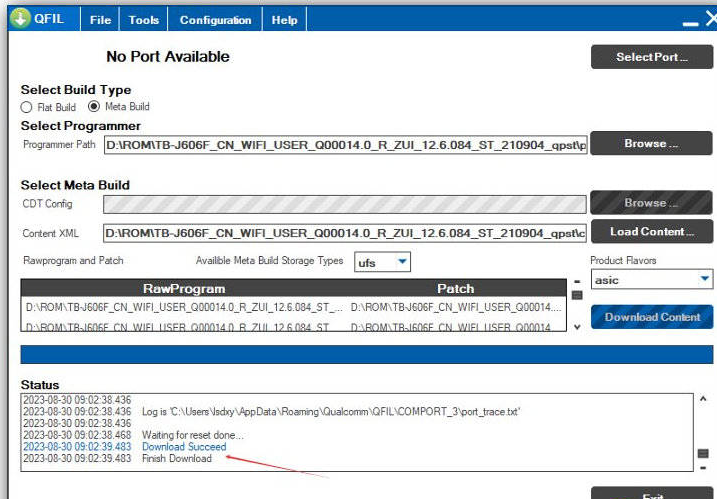Click the Exit button
This screenshot has width=717, height=499.
tap(652, 494)
